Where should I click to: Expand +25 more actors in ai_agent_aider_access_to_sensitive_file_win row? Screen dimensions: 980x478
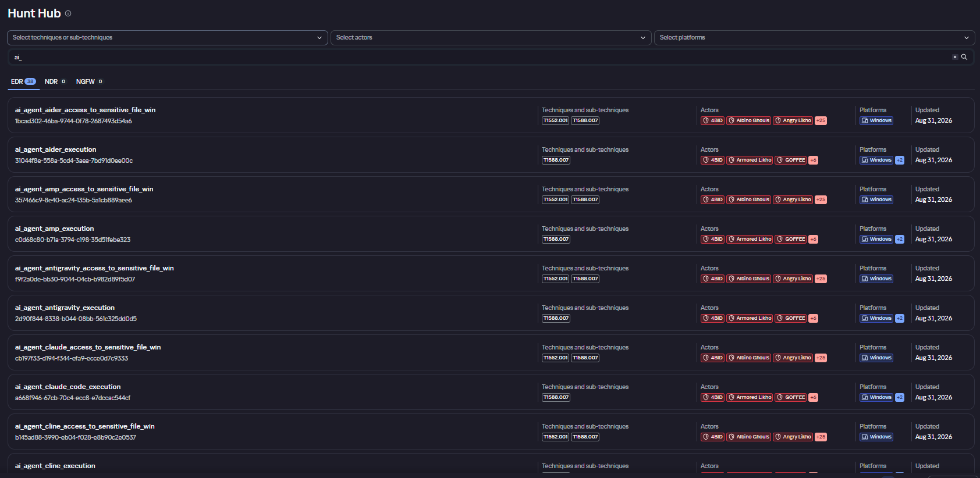point(821,121)
